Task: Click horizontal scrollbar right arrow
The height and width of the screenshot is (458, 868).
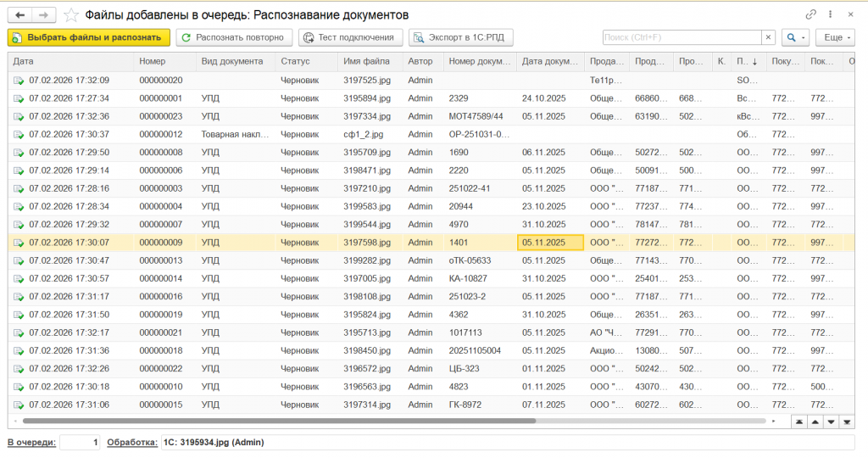Action: [774, 422]
